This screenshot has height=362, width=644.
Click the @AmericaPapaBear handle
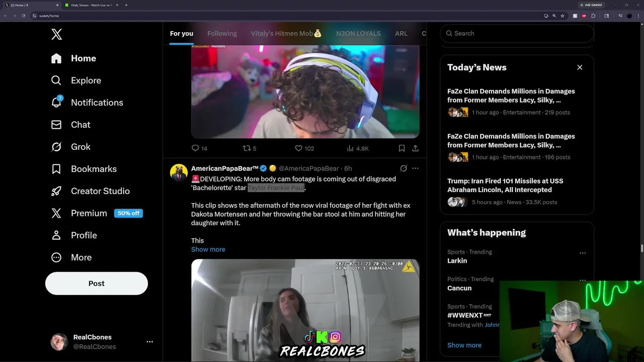(x=308, y=168)
